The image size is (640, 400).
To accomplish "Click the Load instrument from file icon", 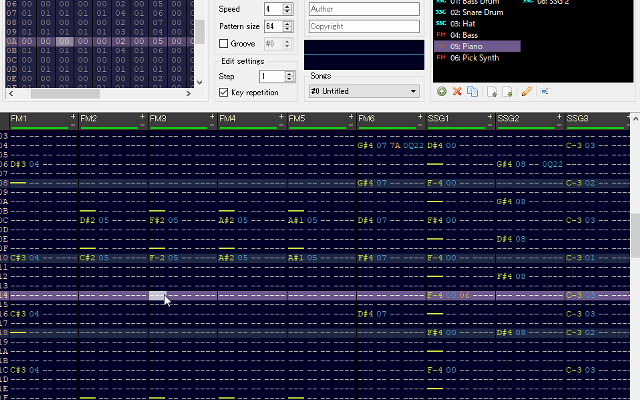I will 492,91.
